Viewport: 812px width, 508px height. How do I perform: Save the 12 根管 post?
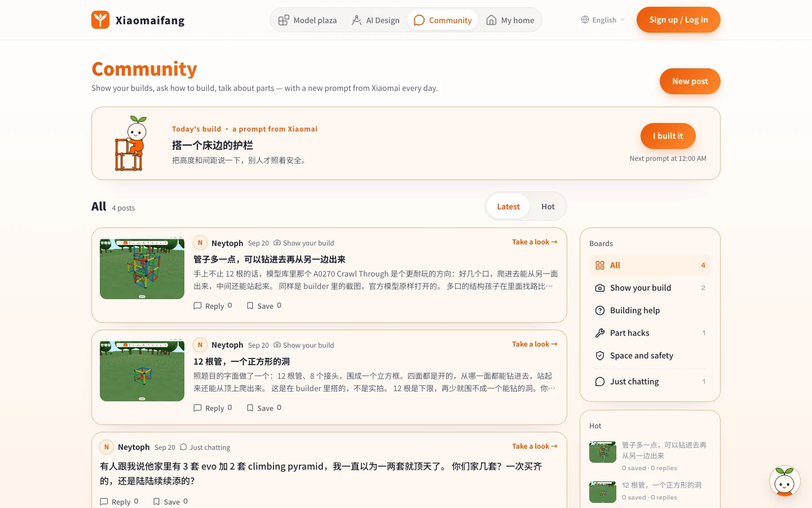tap(264, 408)
